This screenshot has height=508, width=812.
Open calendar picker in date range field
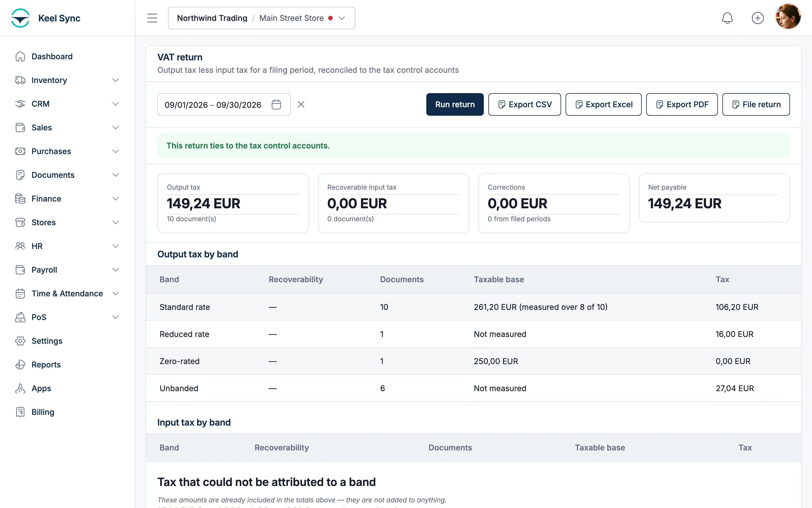tap(276, 104)
